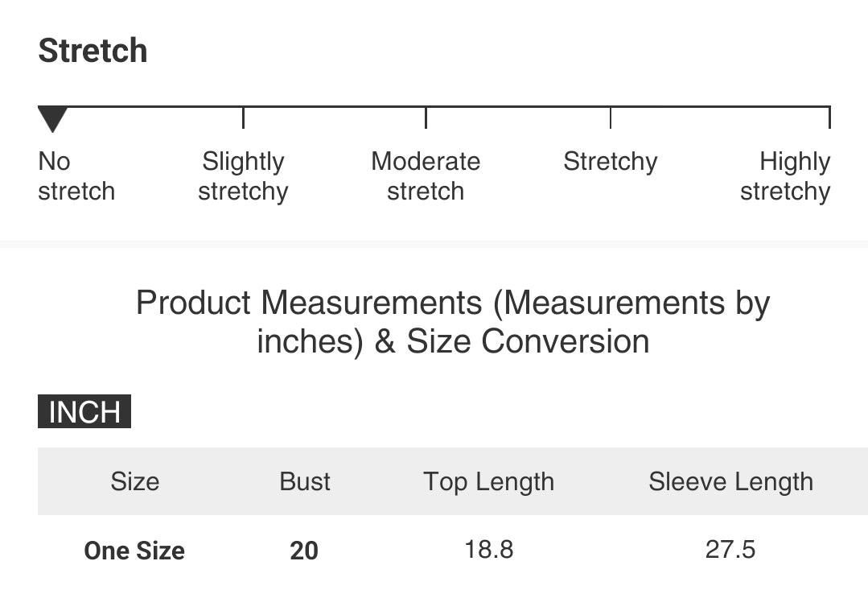Select the INCH unit tab

pyautogui.click(x=84, y=411)
